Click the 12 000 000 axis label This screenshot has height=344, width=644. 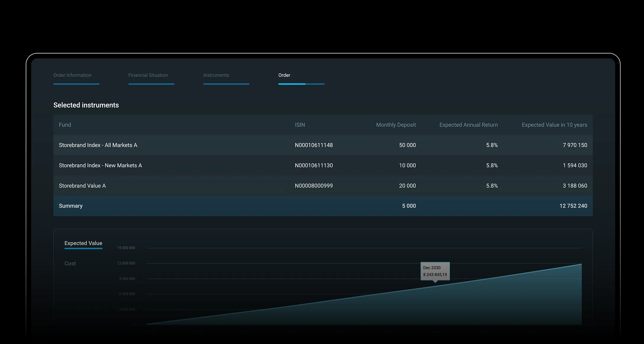(x=126, y=263)
